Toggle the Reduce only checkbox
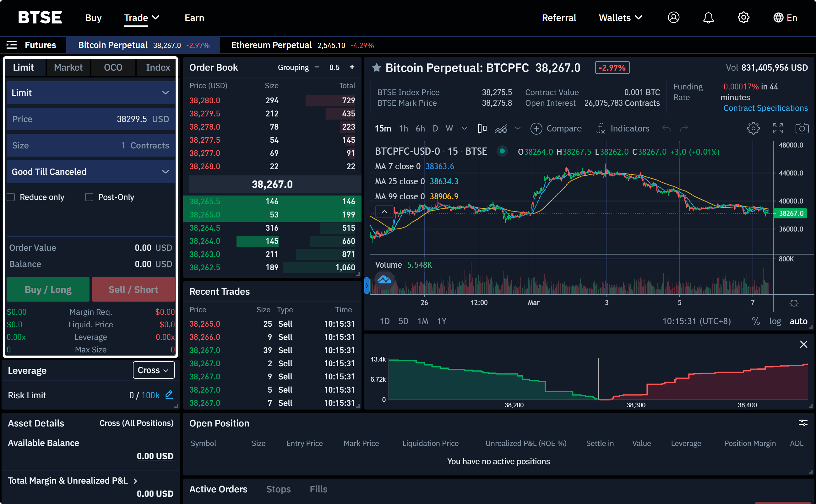The height and width of the screenshot is (504, 816). click(x=11, y=197)
